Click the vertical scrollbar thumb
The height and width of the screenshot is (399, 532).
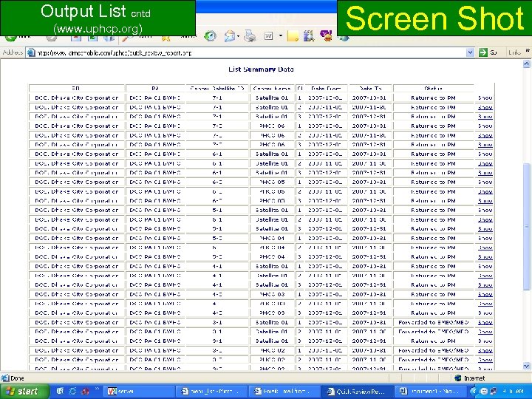point(527,227)
